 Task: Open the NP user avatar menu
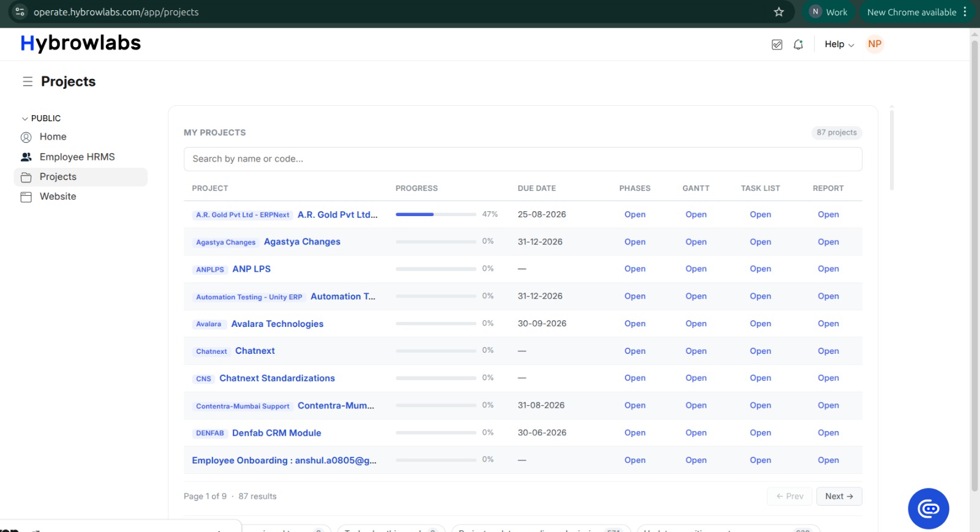[875, 44]
